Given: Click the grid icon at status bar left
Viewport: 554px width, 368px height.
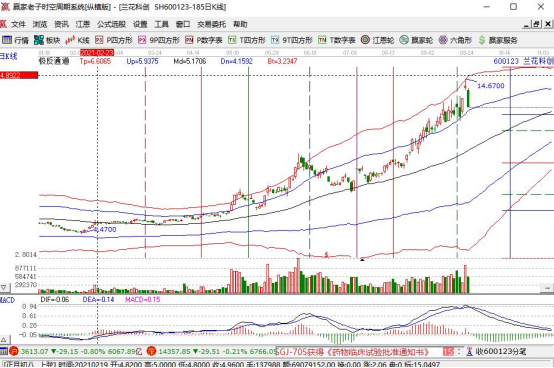Looking at the screenshot, I should 4,351.
